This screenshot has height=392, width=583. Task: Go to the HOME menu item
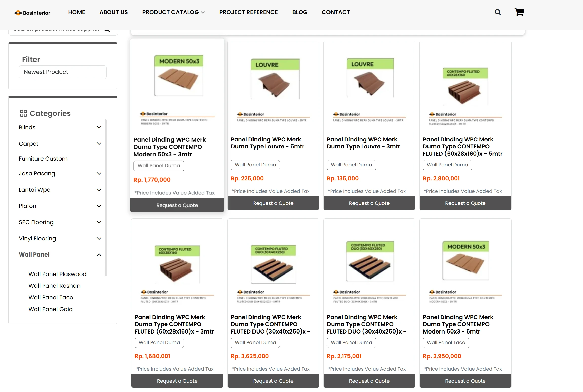coord(76,12)
